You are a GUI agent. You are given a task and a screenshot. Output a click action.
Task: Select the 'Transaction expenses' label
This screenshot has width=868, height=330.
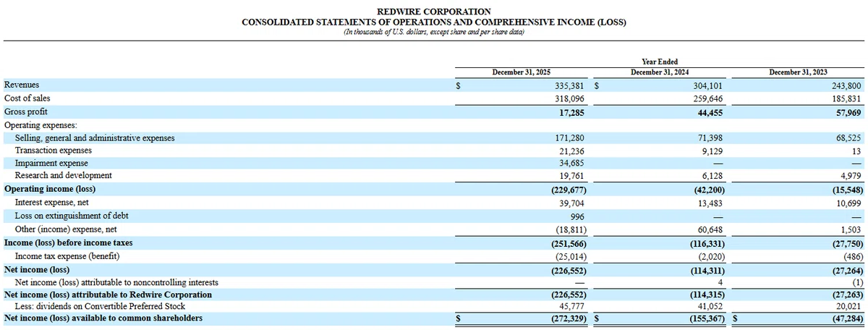click(x=54, y=151)
